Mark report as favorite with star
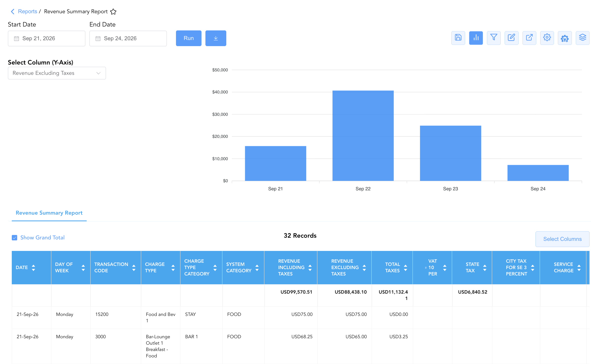The height and width of the screenshot is (364, 591). click(x=113, y=12)
